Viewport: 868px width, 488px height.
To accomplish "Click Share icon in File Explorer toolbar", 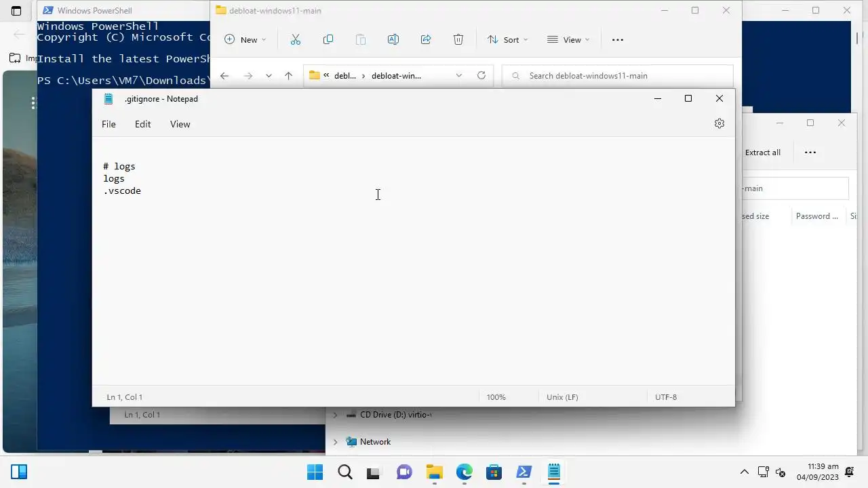I will click(x=426, y=39).
